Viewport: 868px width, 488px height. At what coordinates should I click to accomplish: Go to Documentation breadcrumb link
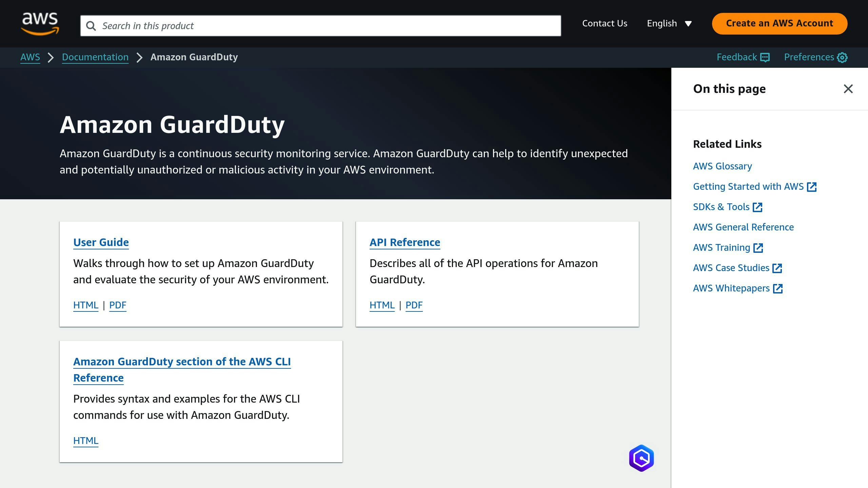[95, 57]
